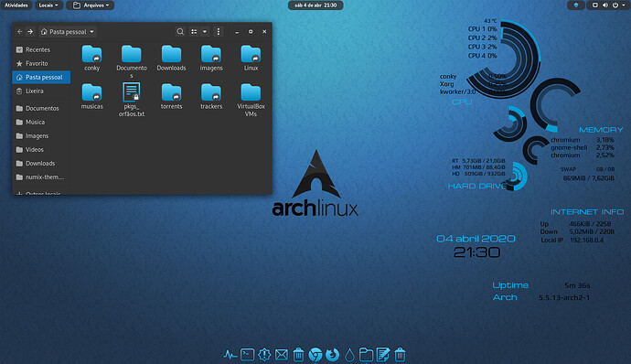Go forward in the file manager
631x364 pixels.
[30, 31]
